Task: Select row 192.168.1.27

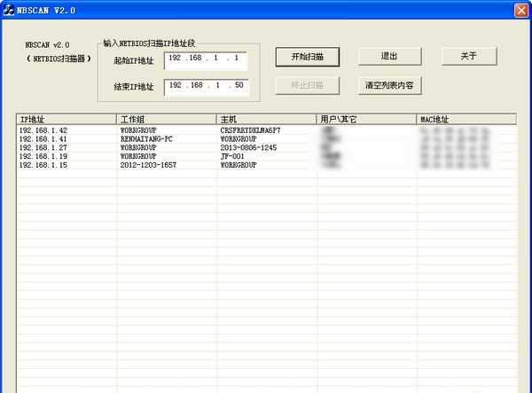Action: (267, 147)
